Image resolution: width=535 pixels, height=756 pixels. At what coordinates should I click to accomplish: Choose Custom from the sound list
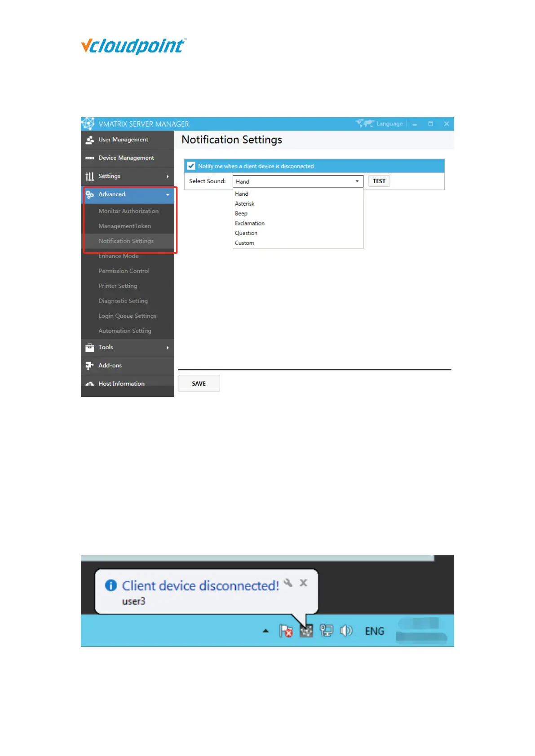pyautogui.click(x=298, y=243)
